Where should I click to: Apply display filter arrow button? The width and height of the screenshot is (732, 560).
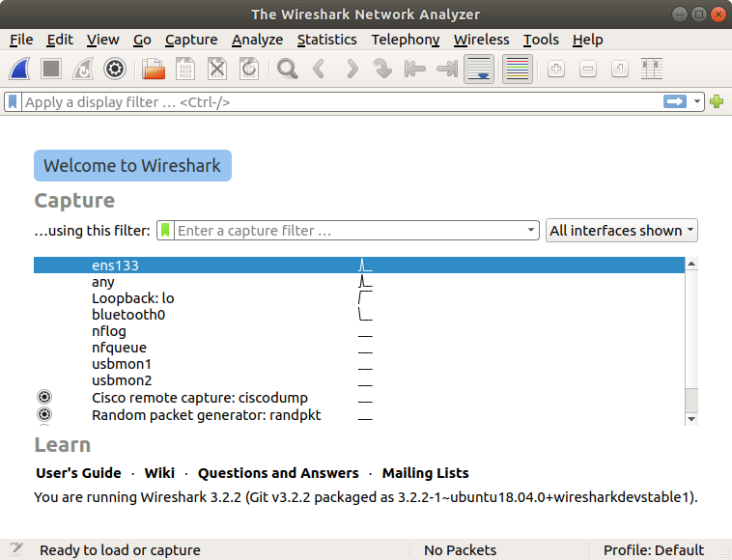click(675, 101)
